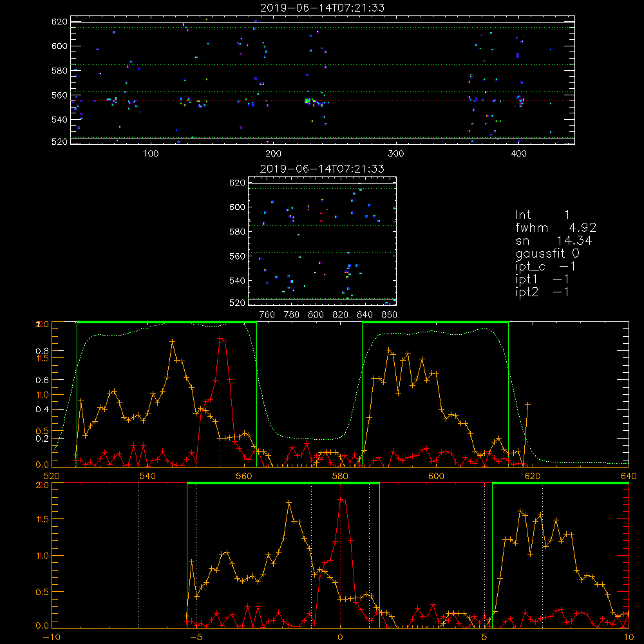
Task: Click the isolated orange point near 619 in upper profile plot
Action: (x=528, y=405)
